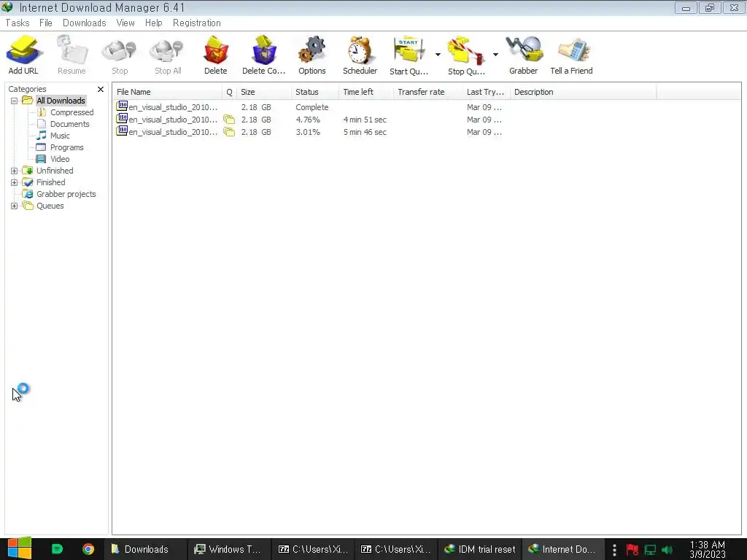Open the Registration menu
This screenshot has height=560, width=747.
click(x=197, y=23)
